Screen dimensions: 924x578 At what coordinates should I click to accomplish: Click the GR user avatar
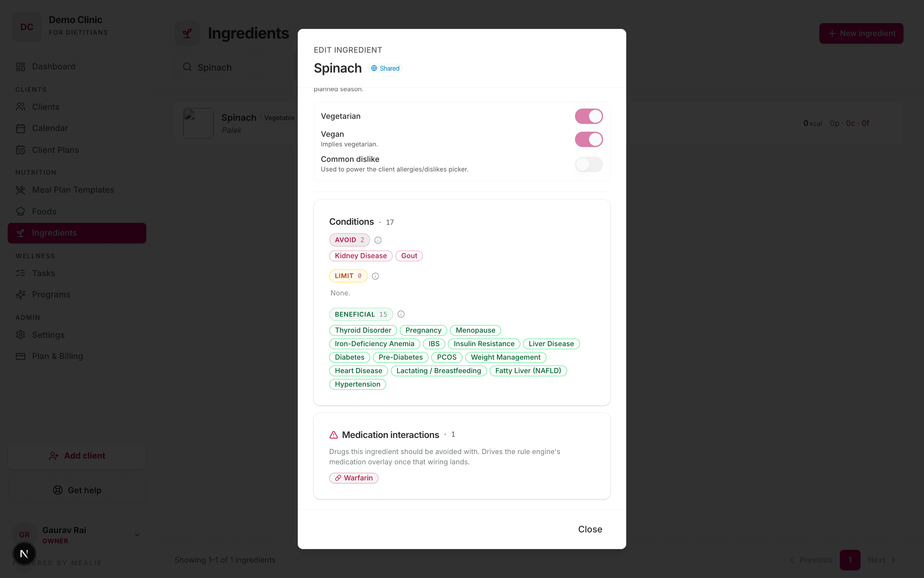click(x=24, y=535)
